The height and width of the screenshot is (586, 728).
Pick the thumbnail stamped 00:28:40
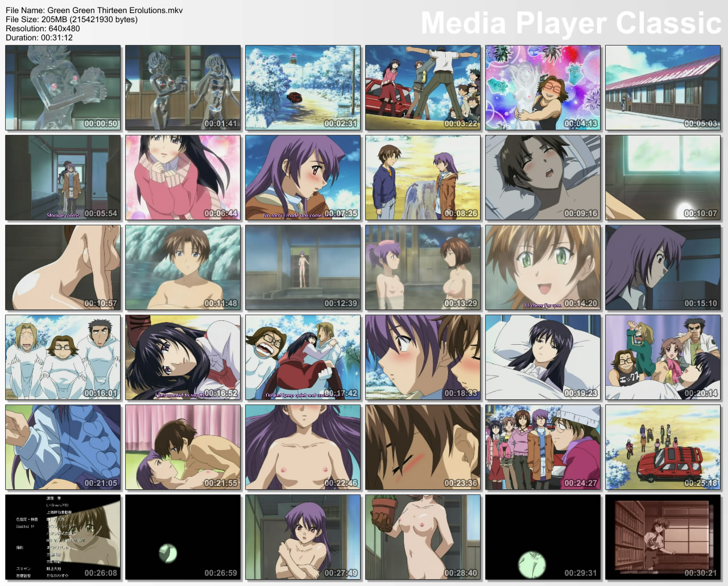423,537
